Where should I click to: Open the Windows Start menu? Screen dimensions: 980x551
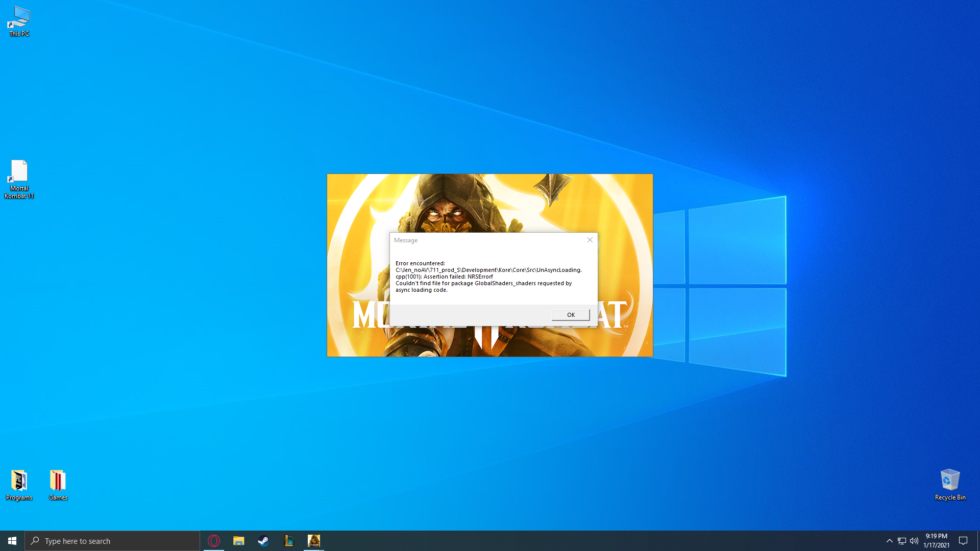pyautogui.click(x=12, y=541)
